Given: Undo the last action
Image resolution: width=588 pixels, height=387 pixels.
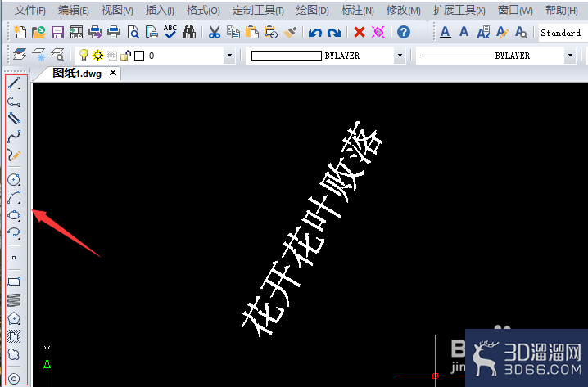Looking at the screenshot, I should 315,33.
